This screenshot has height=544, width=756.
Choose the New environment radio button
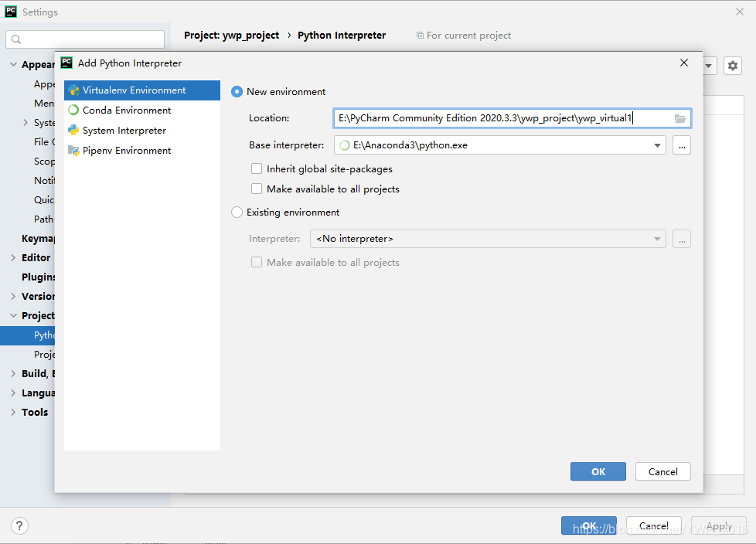pyautogui.click(x=237, y=91)
